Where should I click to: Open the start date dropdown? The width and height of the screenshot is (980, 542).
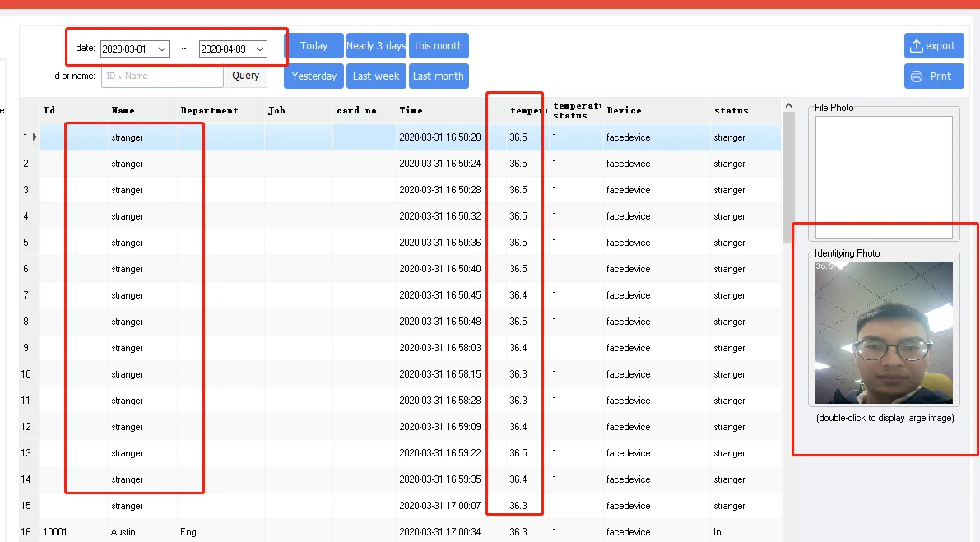162,49
